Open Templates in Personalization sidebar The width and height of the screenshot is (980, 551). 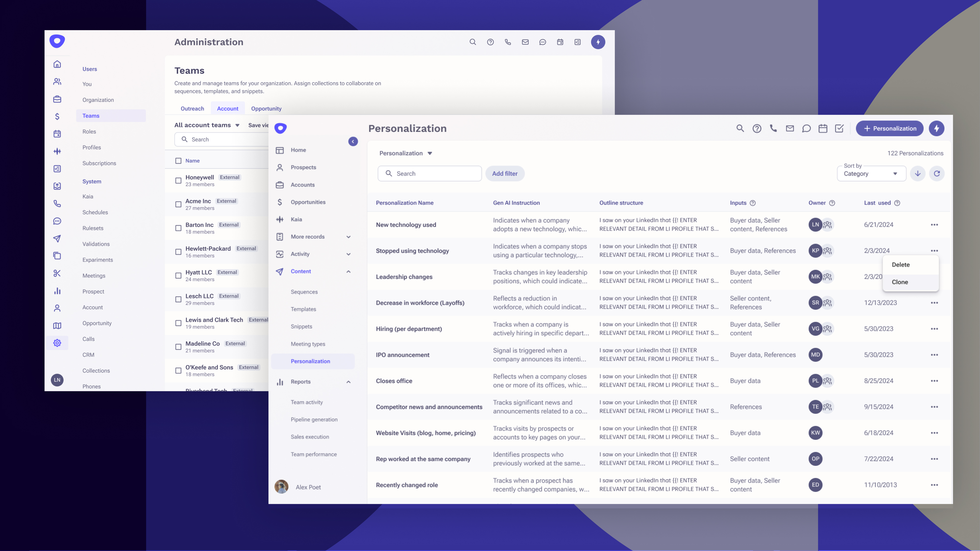pos(303,309)
